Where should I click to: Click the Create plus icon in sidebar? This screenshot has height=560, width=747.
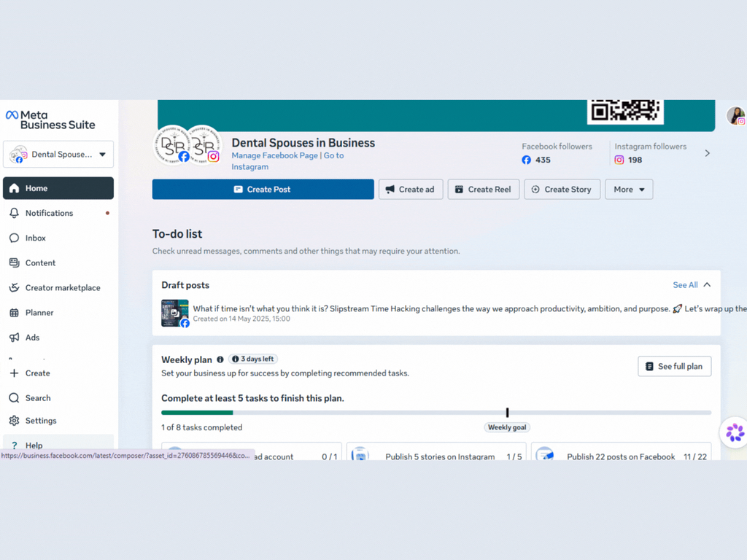coord(15,373)
